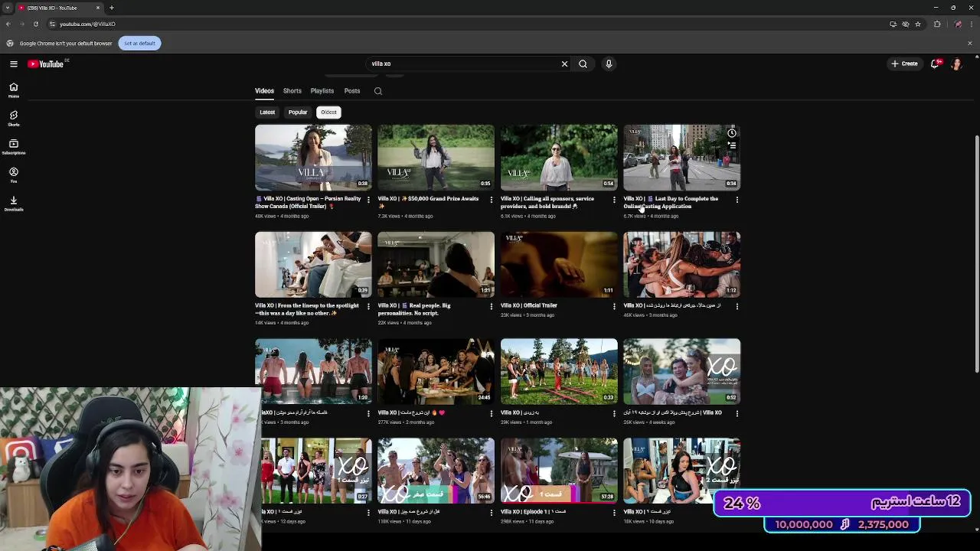Open the Chrome tab search dropdown arrow
This screenshot has height=551, width=980.
click(8, 8)
